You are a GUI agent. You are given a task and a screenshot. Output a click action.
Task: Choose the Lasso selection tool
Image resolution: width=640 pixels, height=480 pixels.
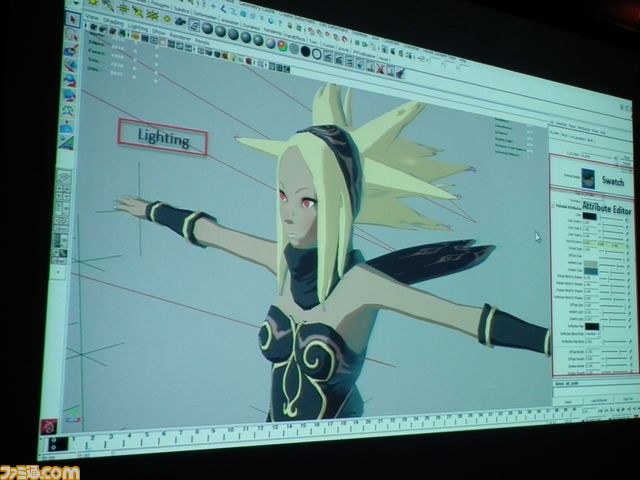[x=72, y=34]
